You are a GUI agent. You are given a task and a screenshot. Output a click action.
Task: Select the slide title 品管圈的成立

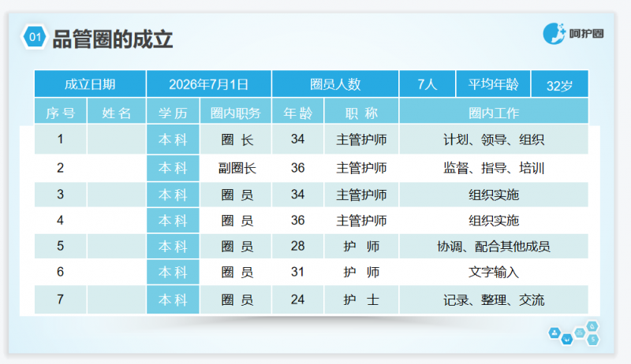113,39
